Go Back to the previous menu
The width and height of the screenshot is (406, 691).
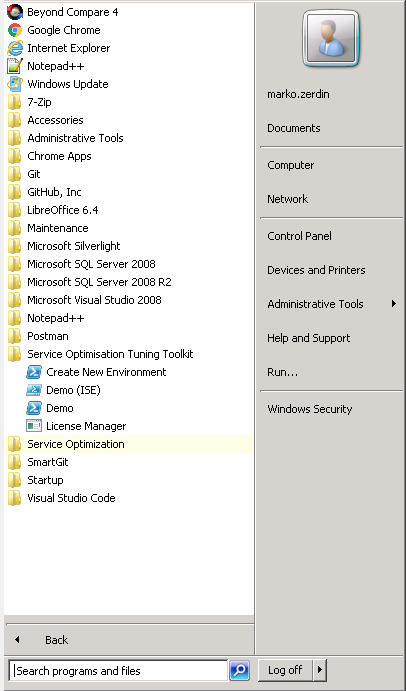coord(56,640)
